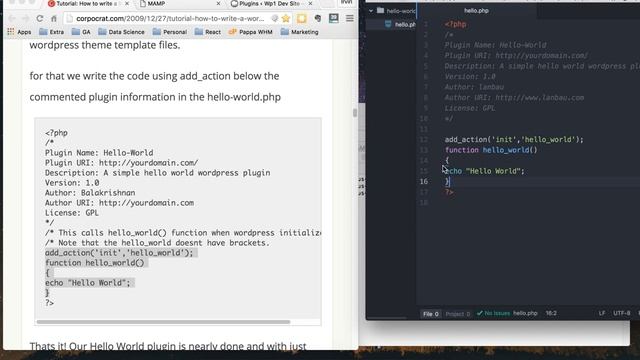This screenshot has height=360, width=640.
Task: Click the 16:2 cursor position in status bar
Action: 551,313
